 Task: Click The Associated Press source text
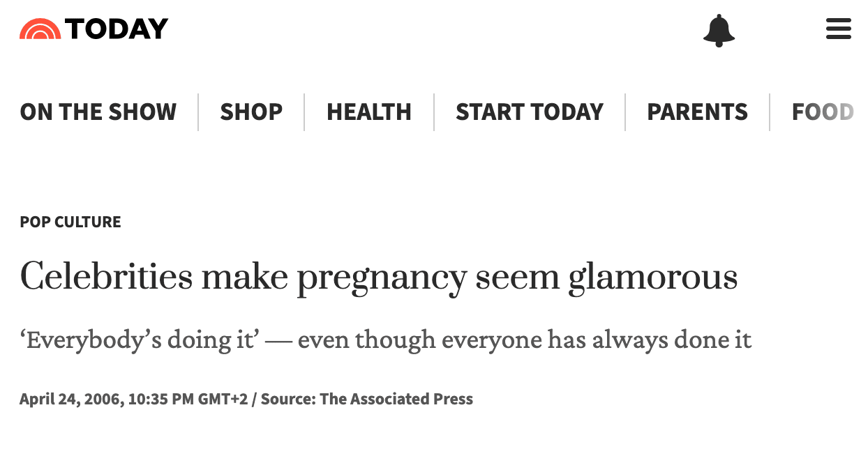[396, 400]
